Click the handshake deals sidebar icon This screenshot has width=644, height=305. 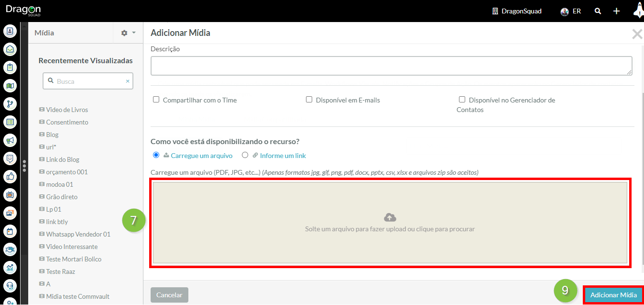[x=10, y=249]
